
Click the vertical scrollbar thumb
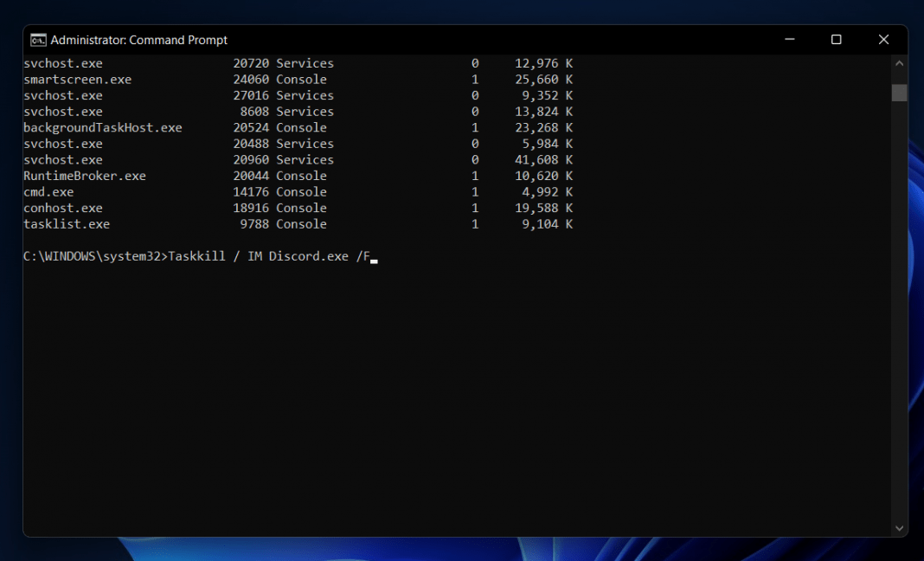pyautogui.click(x=899, y=93)
